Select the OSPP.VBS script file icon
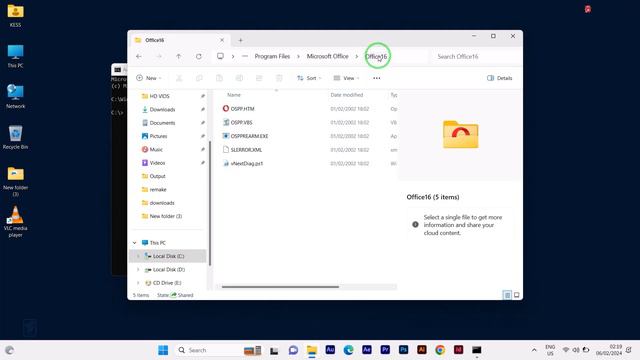The width and height of the screenshot is (640, 360). coord(226,122)
